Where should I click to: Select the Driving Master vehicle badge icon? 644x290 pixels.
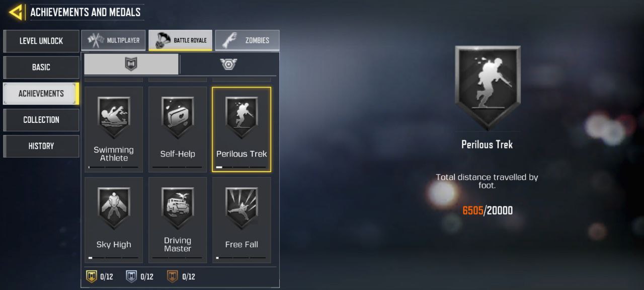click(x=178, y=208)
